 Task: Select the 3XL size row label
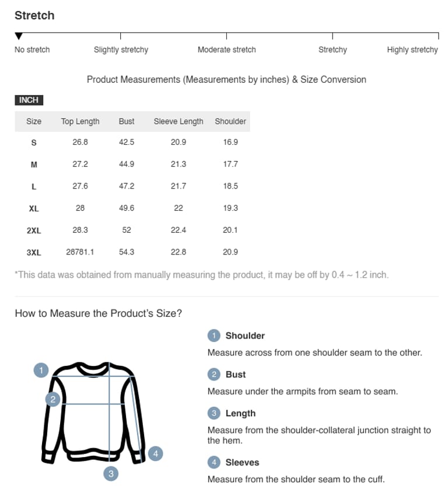coord(34,253)
